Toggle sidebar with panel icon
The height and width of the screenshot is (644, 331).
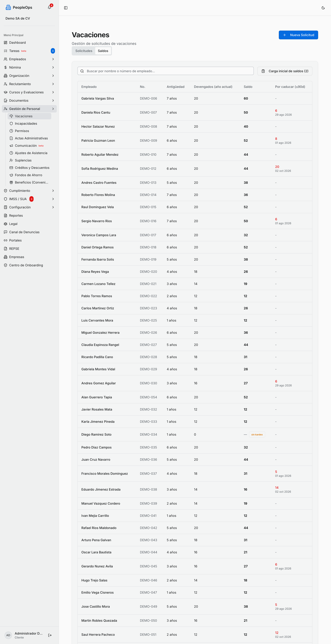[x=66, y=8]
